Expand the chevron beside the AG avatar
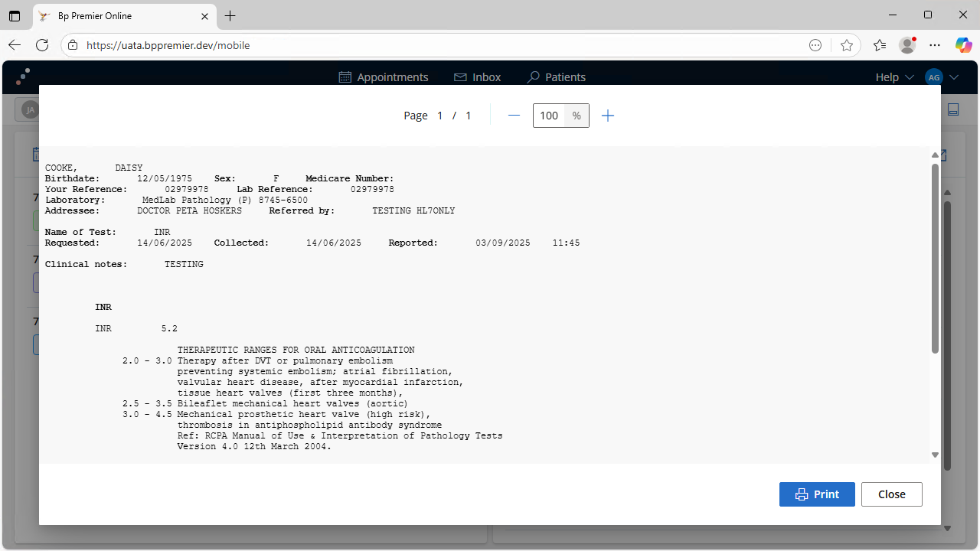980x551 pixels. 954,77
